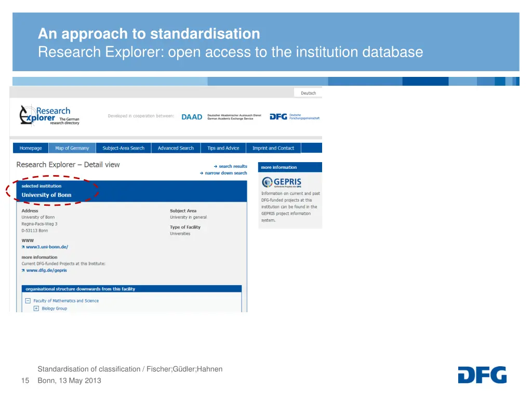Click the 'Universities' facility type value
532x399 pixels.
(x=180, y=234)
